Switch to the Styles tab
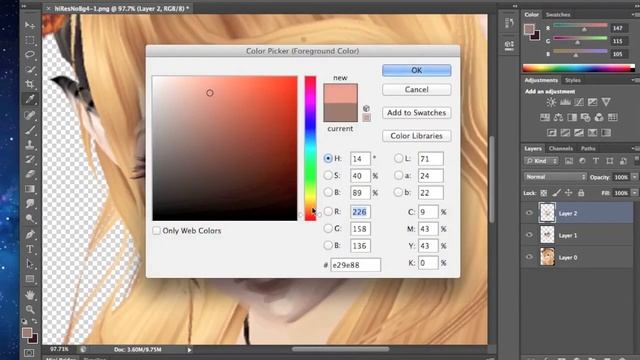 point(573,80)
